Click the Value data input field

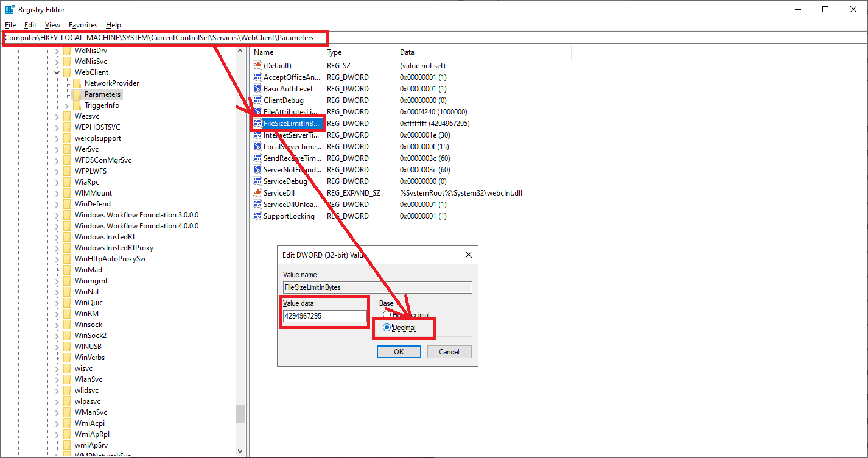(325, 316)
